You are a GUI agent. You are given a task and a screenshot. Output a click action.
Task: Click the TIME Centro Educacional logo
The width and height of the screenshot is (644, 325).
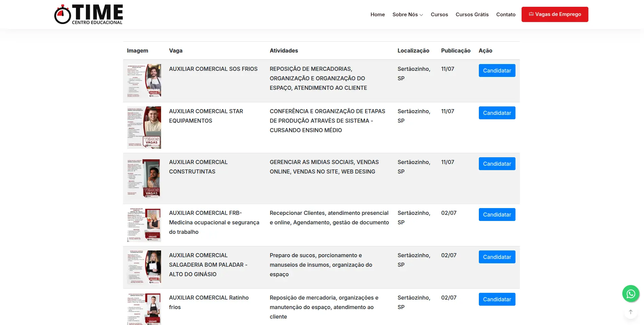[x=88, y=14]
